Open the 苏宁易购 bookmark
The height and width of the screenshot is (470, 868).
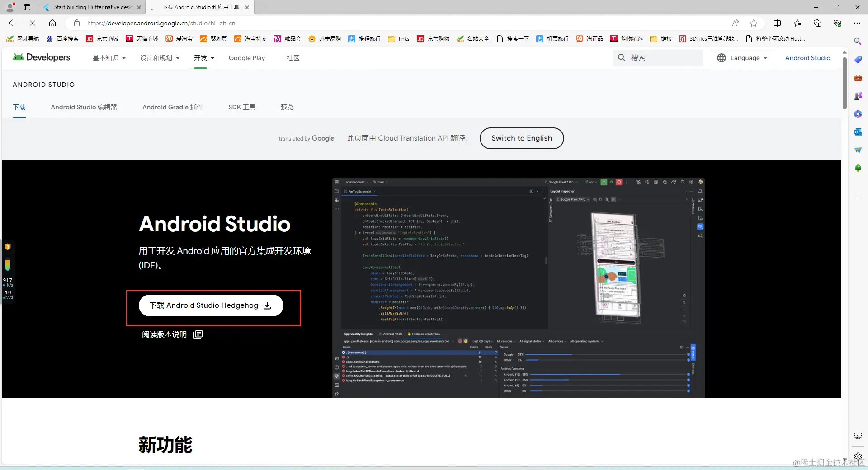(x=325, y=39)
